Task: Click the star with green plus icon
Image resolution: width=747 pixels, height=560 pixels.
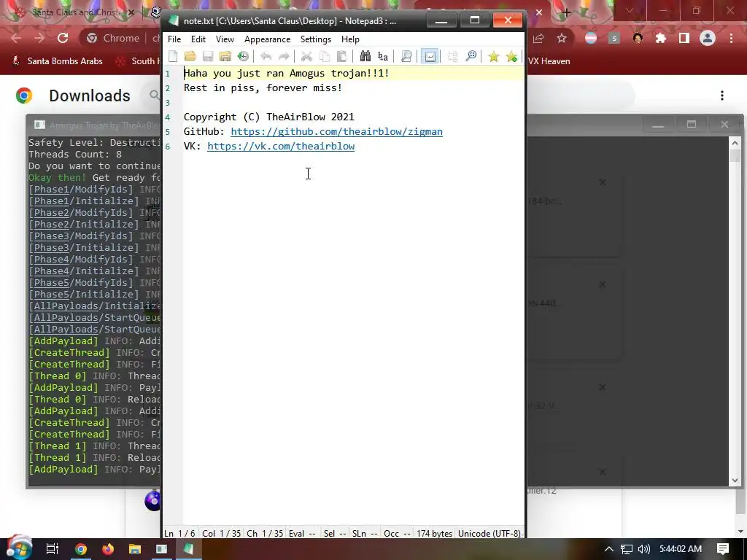Action: pos(511,56)
